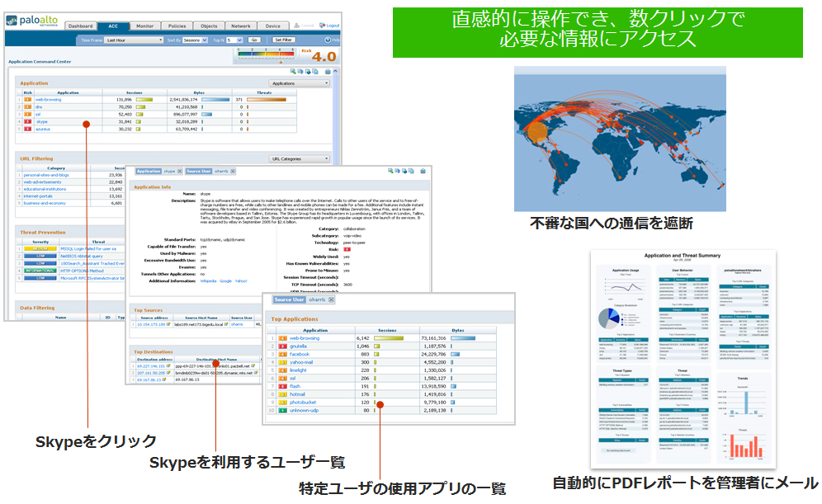Click the risk level color meter
Screen dimensions: 822x504
pyautogui.click(x=266, y=54)
